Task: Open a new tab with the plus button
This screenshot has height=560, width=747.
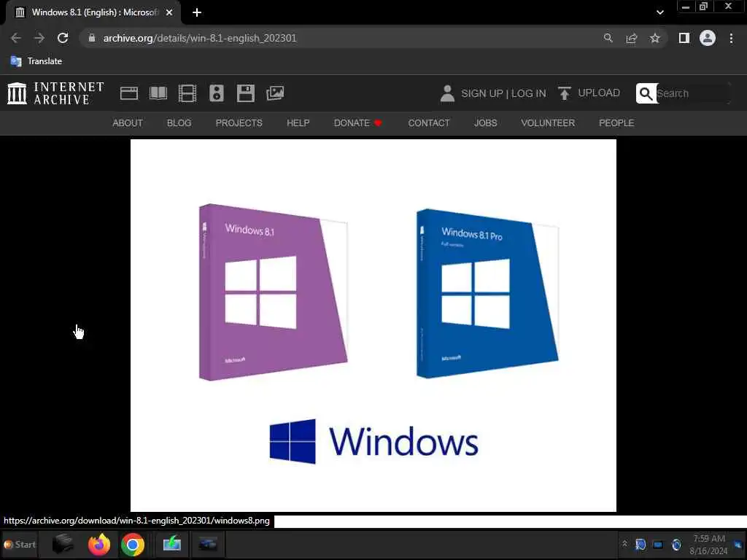Action: (x=197, y=12)
